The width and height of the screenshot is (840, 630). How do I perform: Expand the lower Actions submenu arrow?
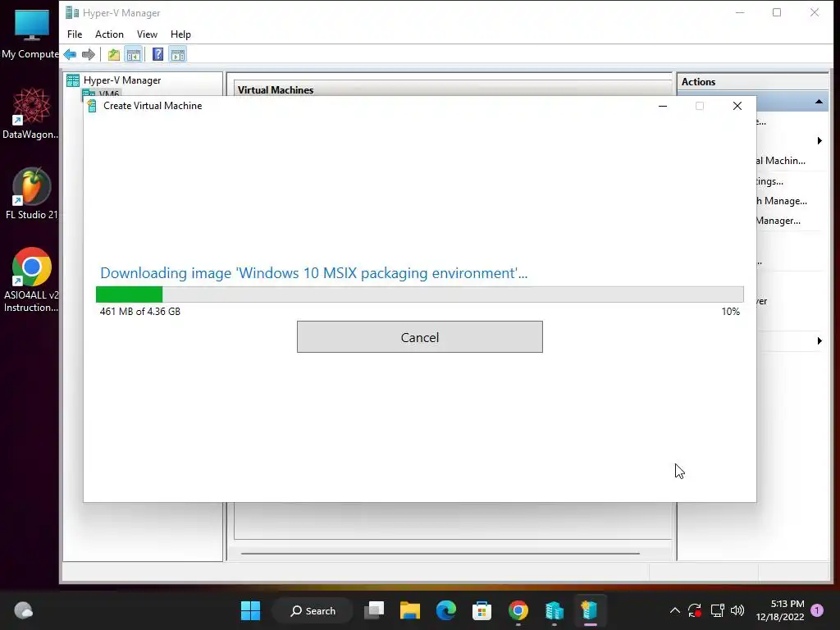click(819, 340)
